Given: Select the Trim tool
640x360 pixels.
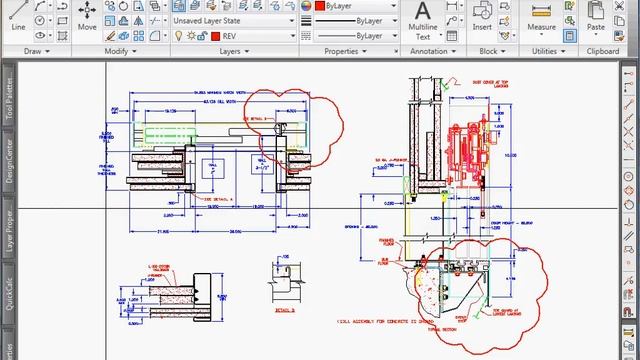Looking at the screenshot, I should 155,21.
